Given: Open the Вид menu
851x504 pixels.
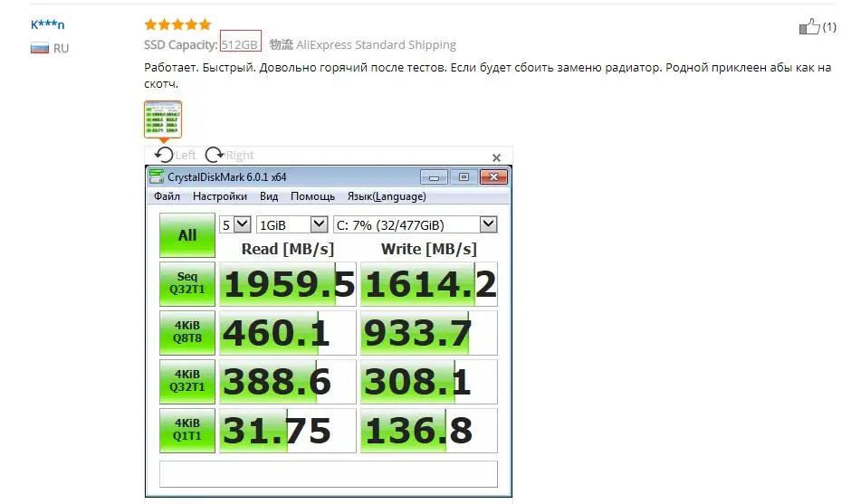Looking at the screenshot, I should point(269,196).
